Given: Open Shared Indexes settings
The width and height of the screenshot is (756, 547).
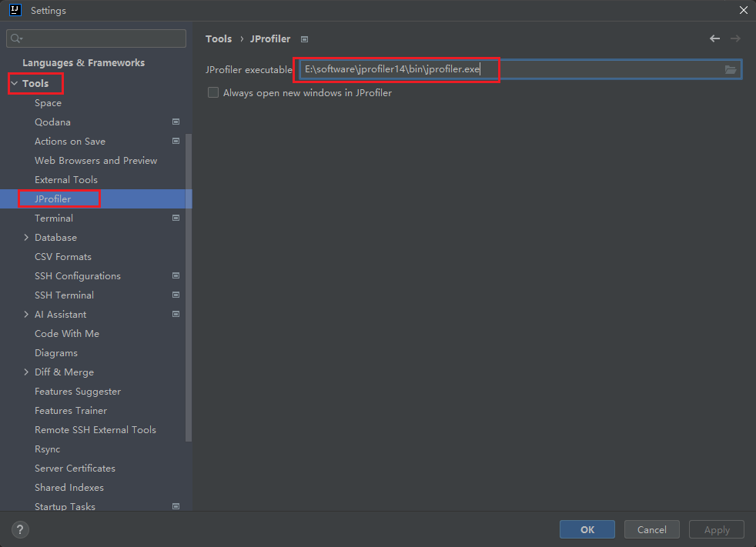Looking at the screenshot, I should point(69,488).
